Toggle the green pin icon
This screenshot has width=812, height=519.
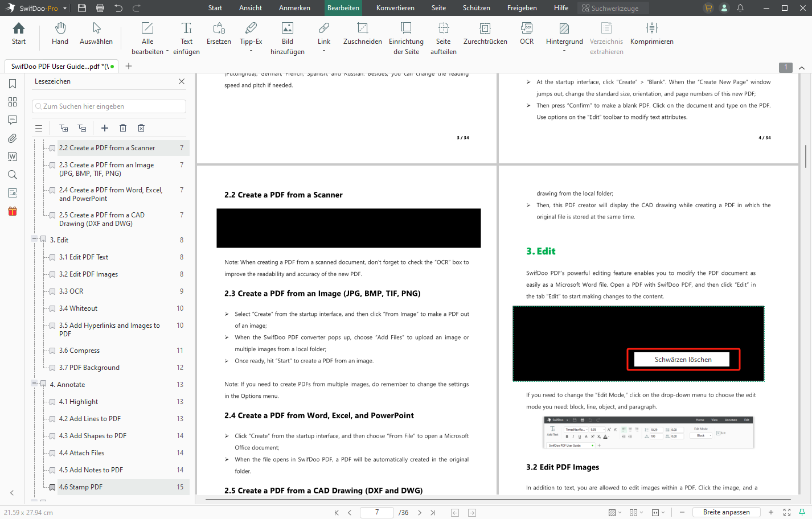802,512
